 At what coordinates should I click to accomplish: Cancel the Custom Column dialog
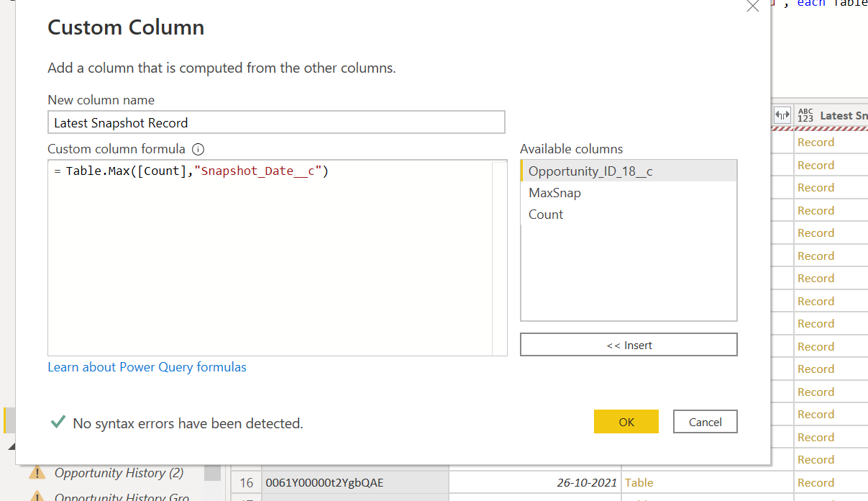click(x=705, y=422)
